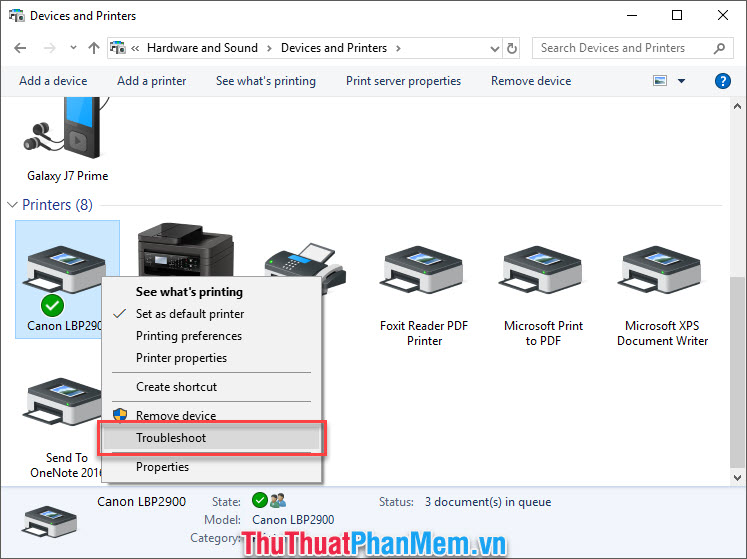Click the green state checkmark in details pane
This screenshot has height=559, width=747.
[260, 500]
